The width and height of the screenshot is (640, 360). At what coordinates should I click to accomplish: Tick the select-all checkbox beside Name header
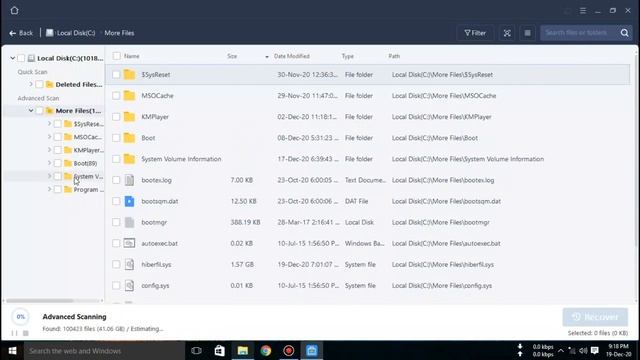pyautogui.click(x=117, y=56)
